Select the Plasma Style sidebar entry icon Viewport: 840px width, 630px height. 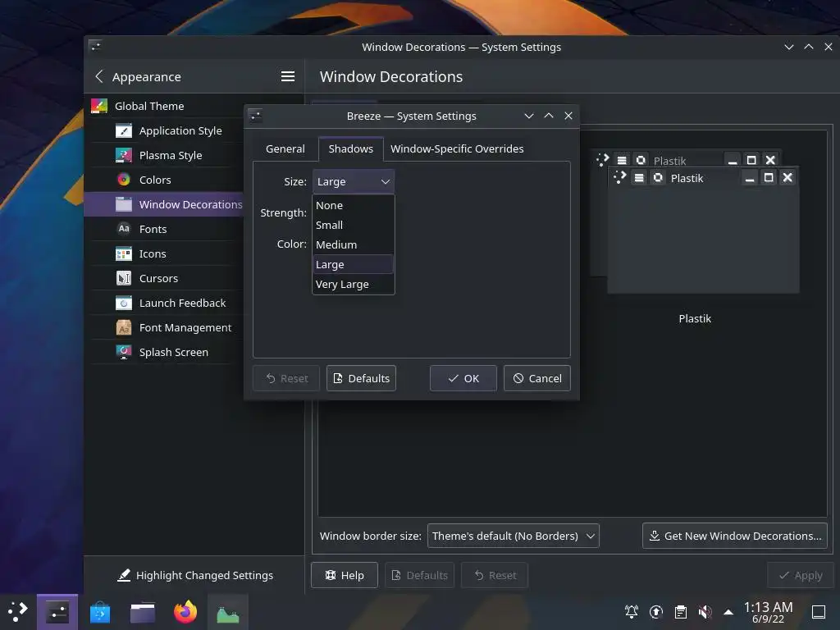click(x=124, y=155)
